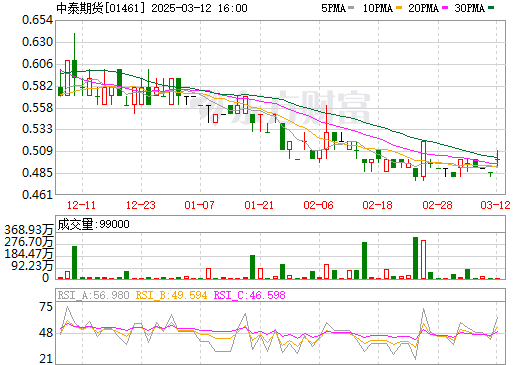520x365 pixels.
Task: Click the 184.47万 volume axis label
Action: coord(29,254)
